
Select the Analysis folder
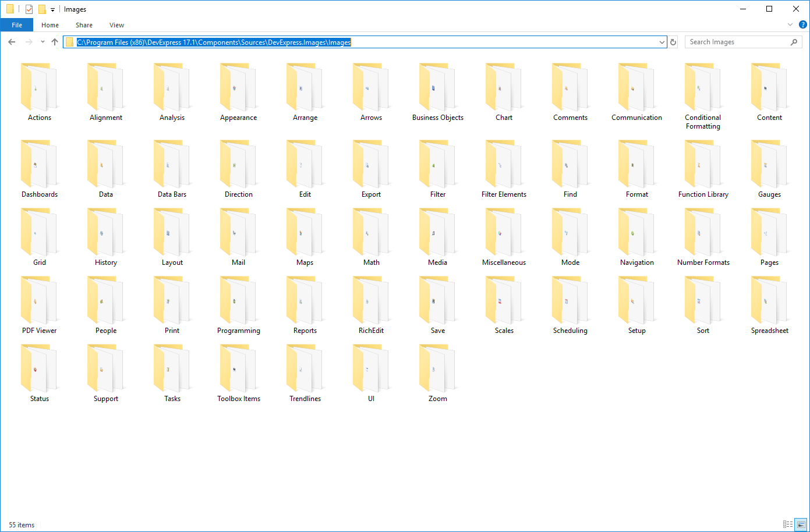pos(172,93)
